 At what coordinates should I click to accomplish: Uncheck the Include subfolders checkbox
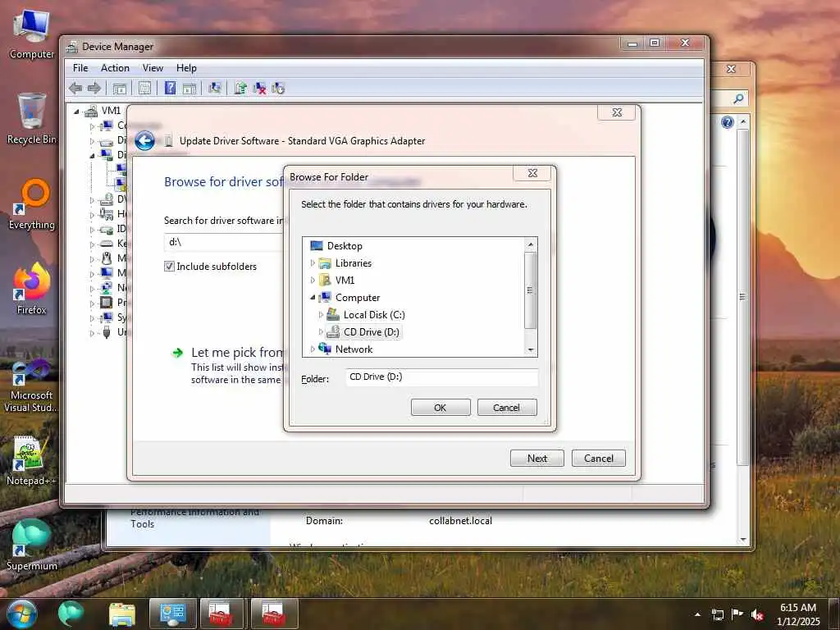tap(169, 267)
